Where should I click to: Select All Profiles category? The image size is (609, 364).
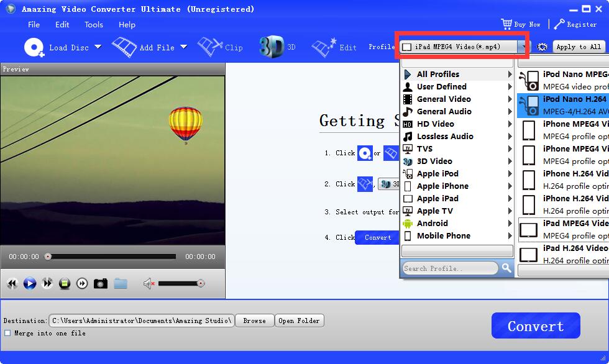(457, 74)
